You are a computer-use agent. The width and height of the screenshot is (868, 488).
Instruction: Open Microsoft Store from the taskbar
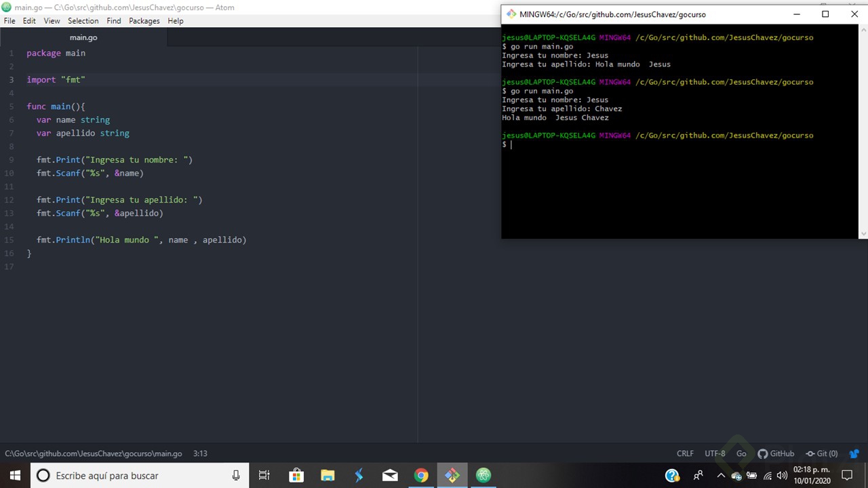(x=296, y=475)
